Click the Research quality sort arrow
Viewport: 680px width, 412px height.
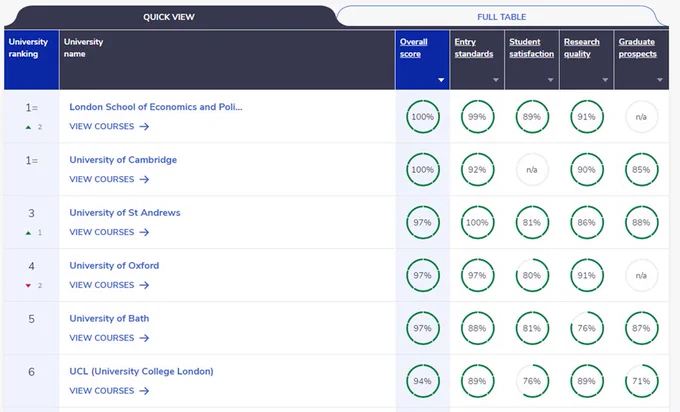point(605,80)
